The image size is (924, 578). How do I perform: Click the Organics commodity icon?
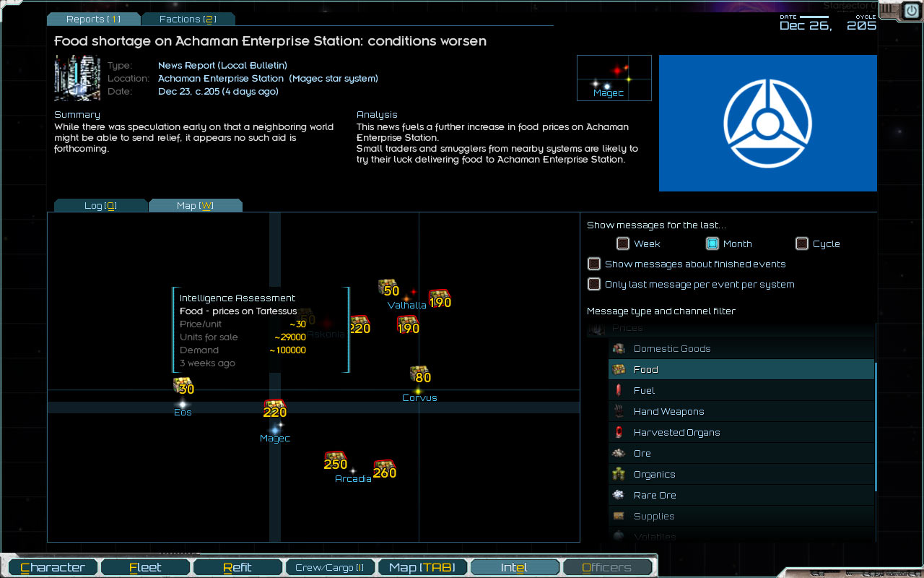tap(619, 474)
